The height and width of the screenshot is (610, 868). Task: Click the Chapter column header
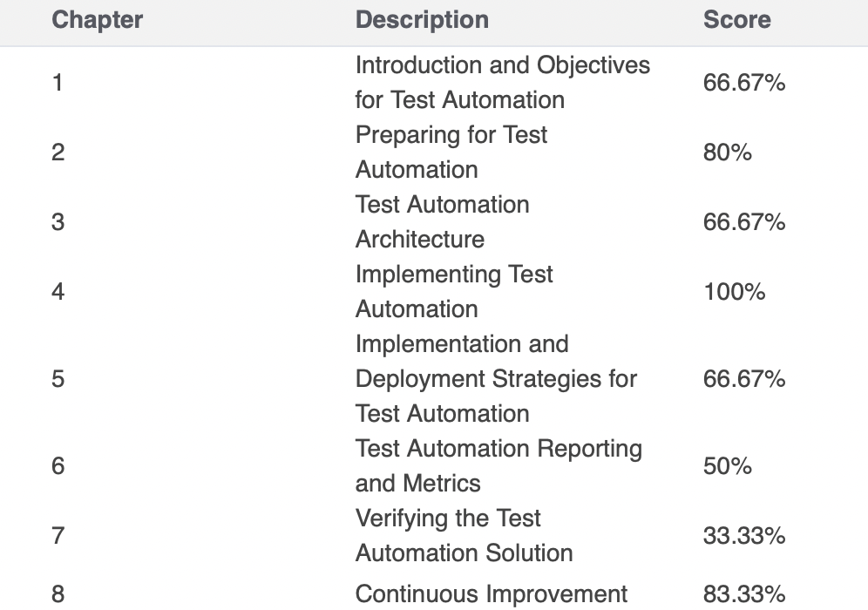click(x=97, y=20)
